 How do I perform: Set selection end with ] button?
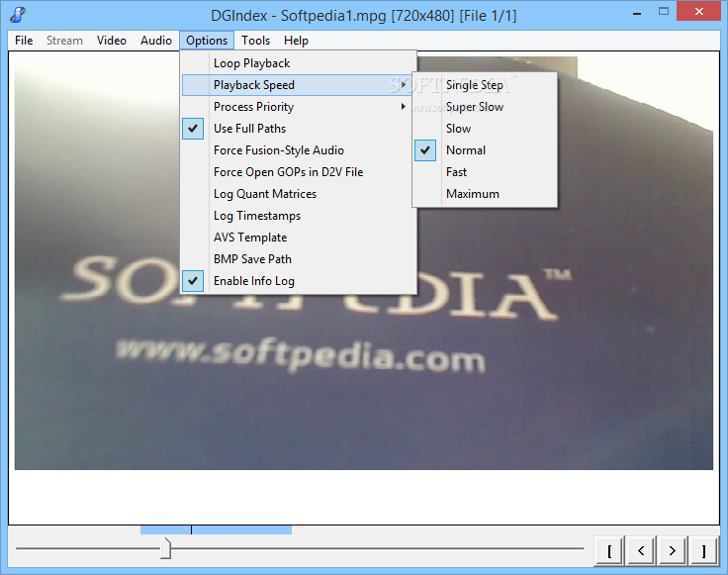coord(704,551)
